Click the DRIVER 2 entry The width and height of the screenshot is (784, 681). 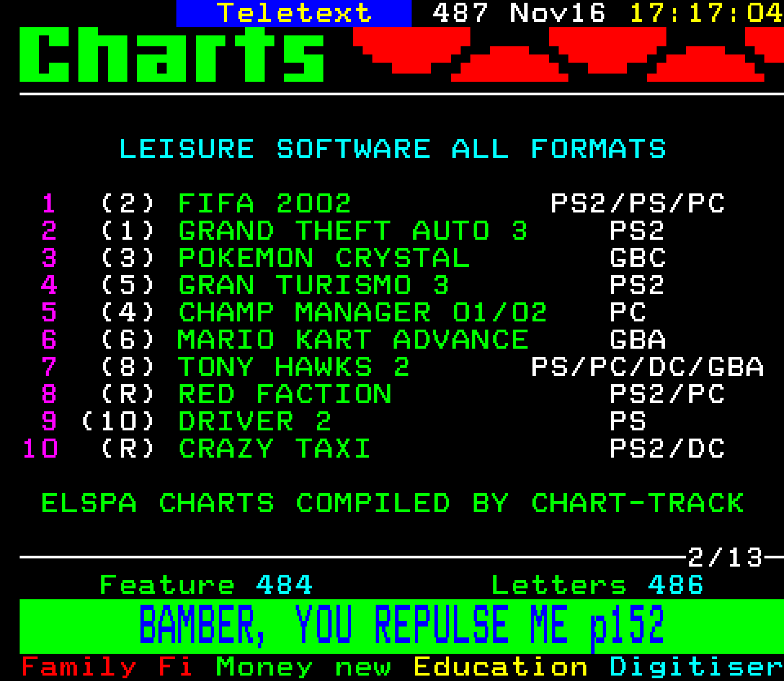pos(255,422)
